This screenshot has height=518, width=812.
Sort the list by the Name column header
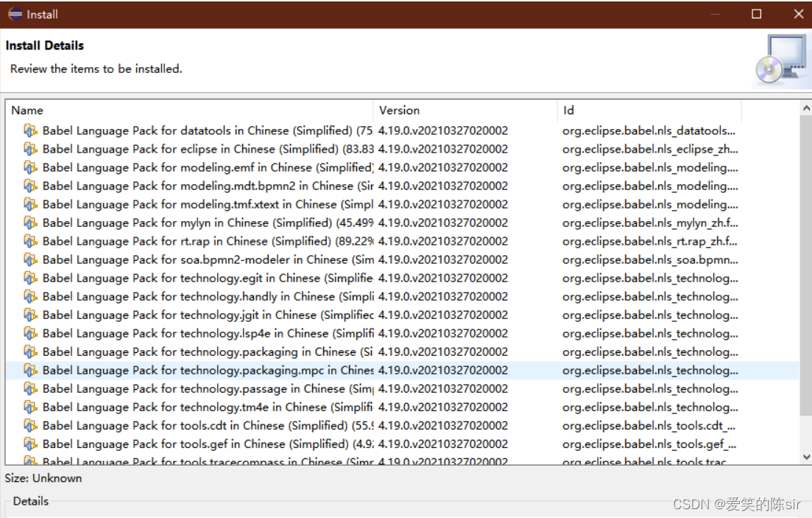(189, 111)
